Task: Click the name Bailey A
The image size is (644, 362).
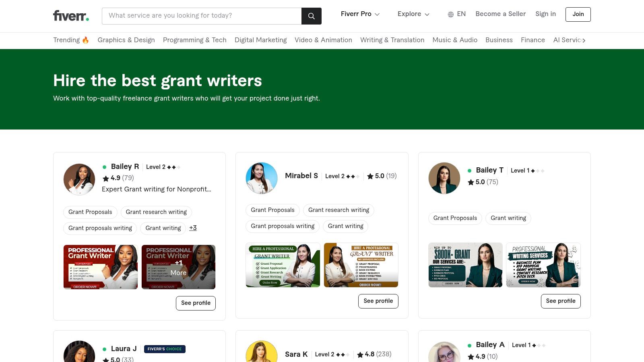Action: tap(490, 345)
